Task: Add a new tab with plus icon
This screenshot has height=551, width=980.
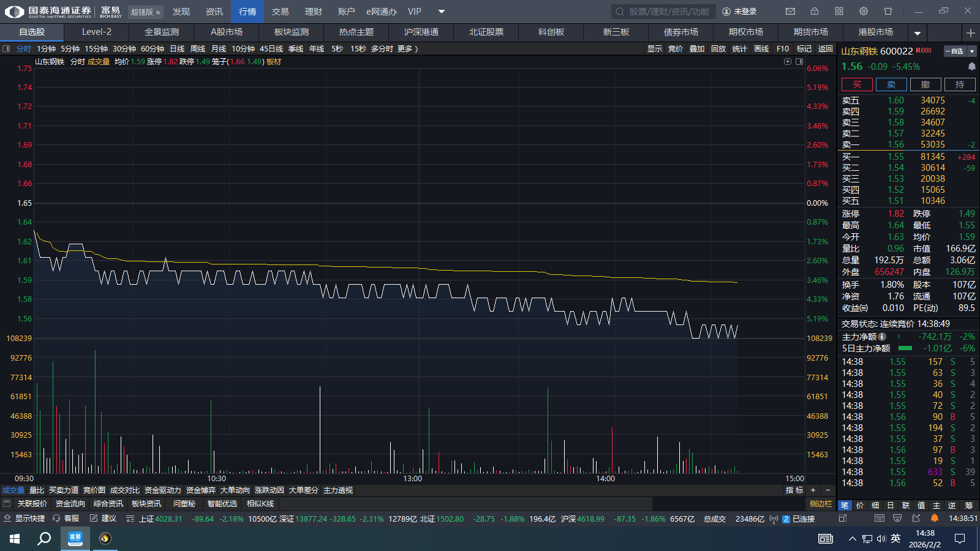Action: point(970,32)
